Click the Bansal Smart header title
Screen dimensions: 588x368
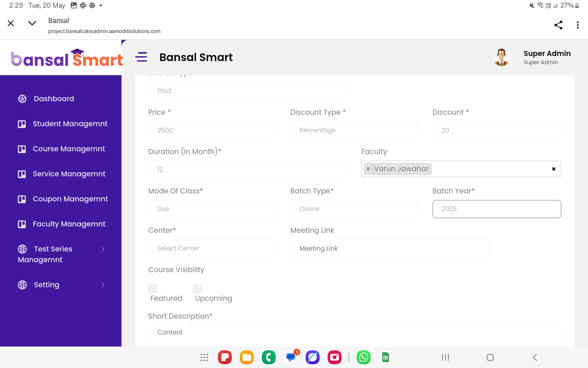click(196, 57)
